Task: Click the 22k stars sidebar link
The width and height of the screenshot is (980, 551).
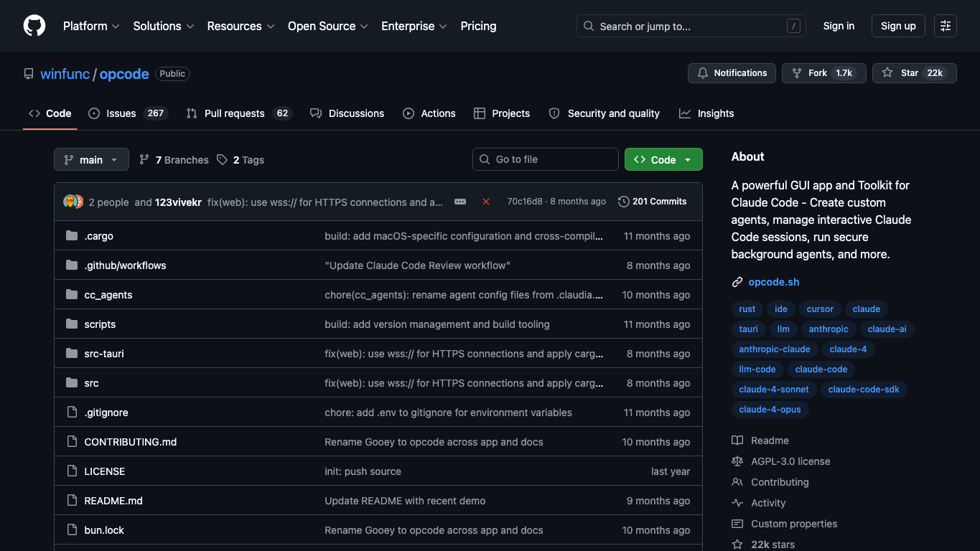Action: (x=763, y=545)
